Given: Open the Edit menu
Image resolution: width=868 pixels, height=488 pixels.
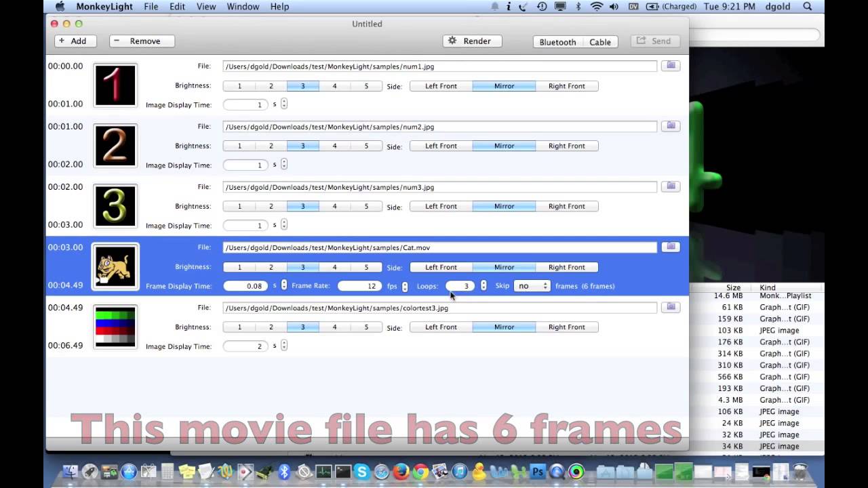Looking at the screenshot, I should 177,6.
